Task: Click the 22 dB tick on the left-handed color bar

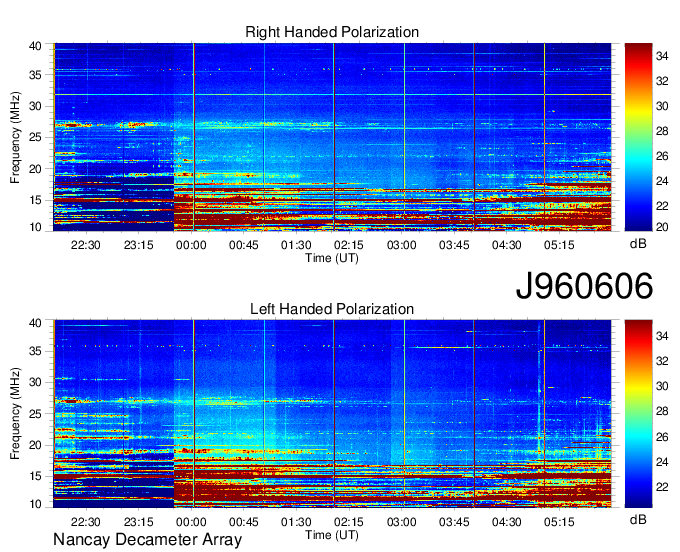Action: click(x=662, y=487)
